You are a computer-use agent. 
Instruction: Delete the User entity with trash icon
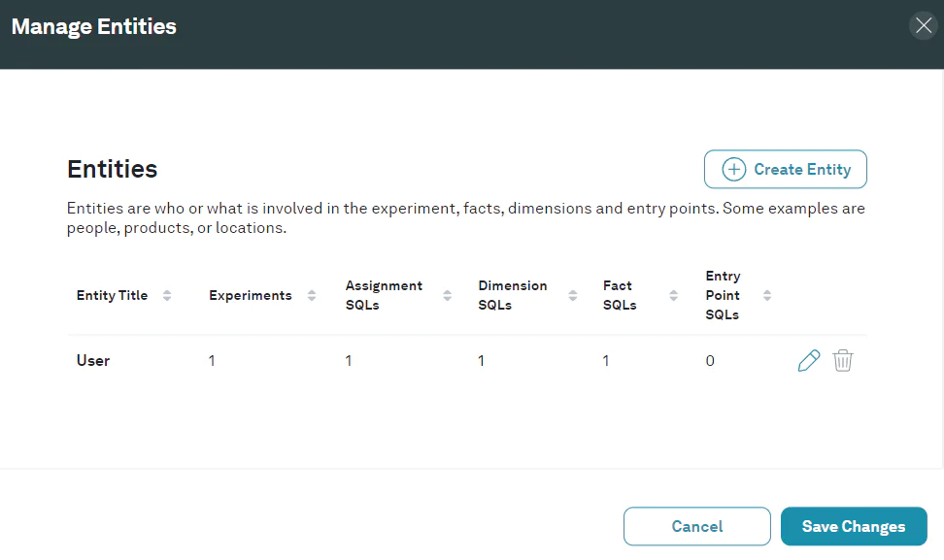(x=843, y=361)
